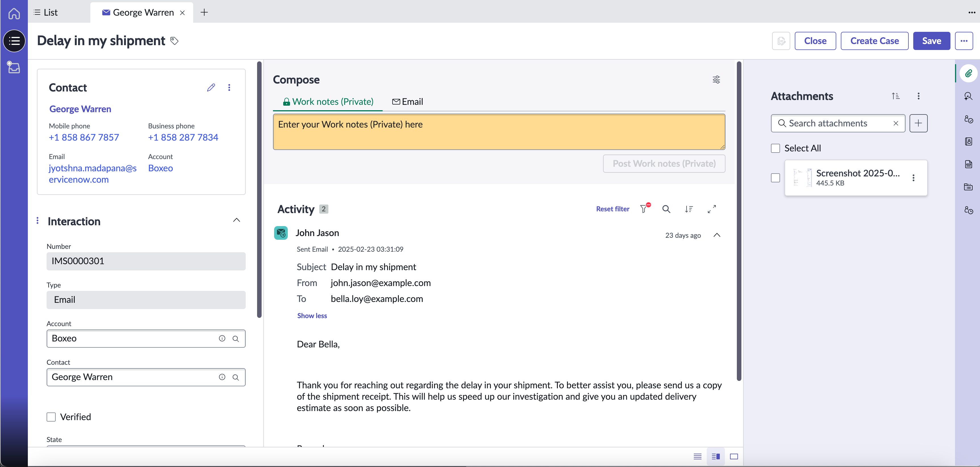Click the Reset filter link
Viewport: 980px width, 467px height.
click(612, 209)
